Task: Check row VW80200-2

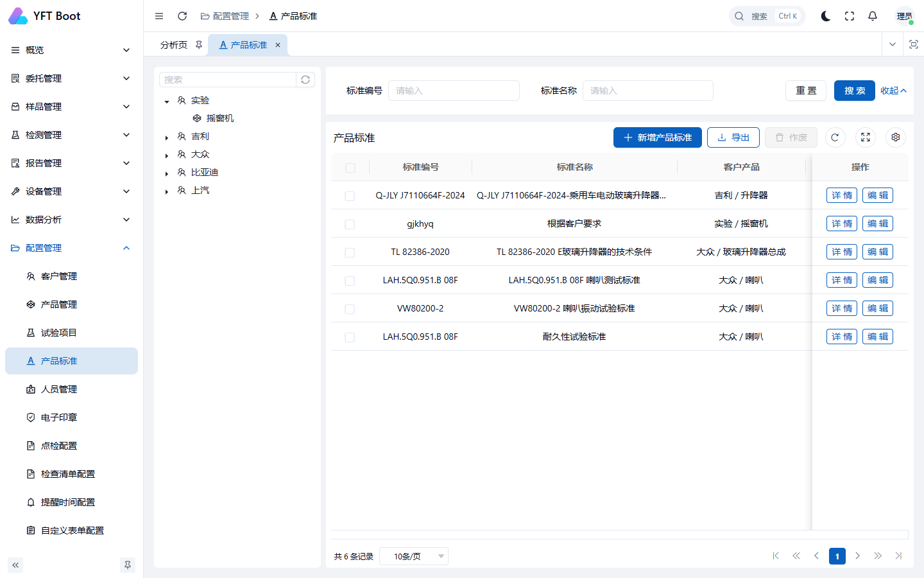Action: 350,309
